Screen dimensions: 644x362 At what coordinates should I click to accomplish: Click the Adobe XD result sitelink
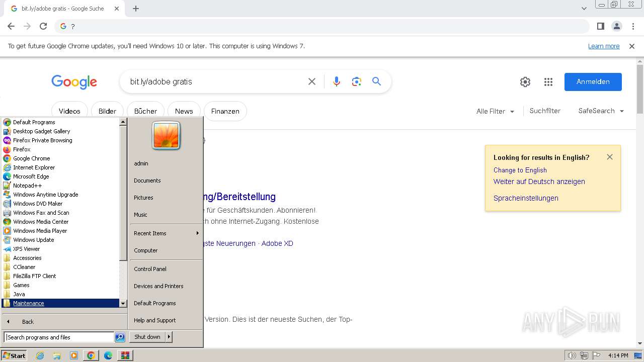[277, 243]
